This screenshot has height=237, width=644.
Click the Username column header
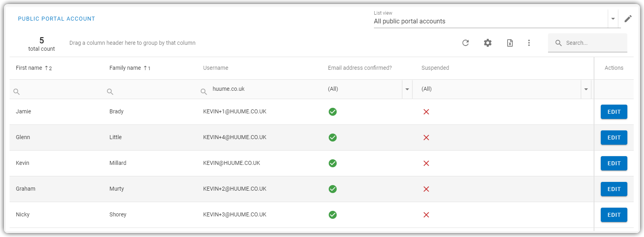(x=216, y=68)
